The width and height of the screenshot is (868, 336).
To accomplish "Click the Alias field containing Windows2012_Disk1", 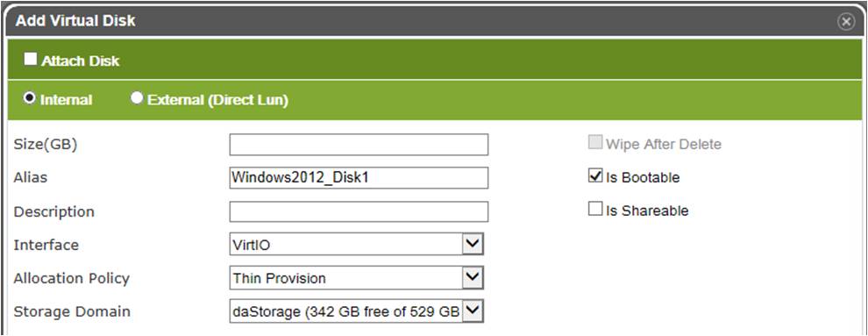I will click(x=359, y=178).
